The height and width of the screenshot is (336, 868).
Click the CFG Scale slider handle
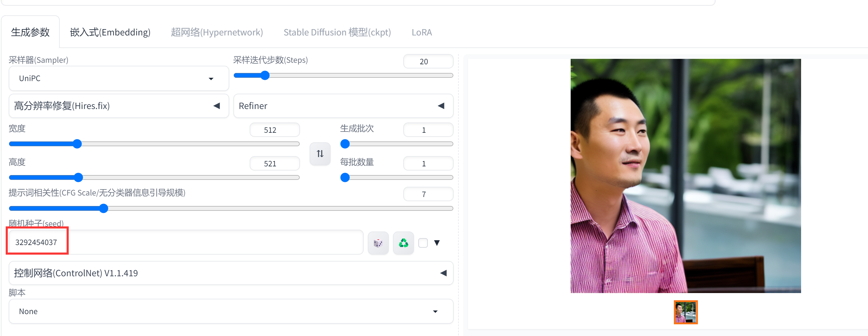pos(104,208)
